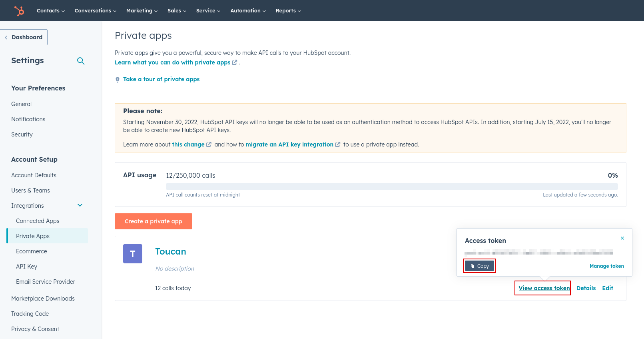
Task: Open Email Service Provider
Action: [x=46, y=282]
